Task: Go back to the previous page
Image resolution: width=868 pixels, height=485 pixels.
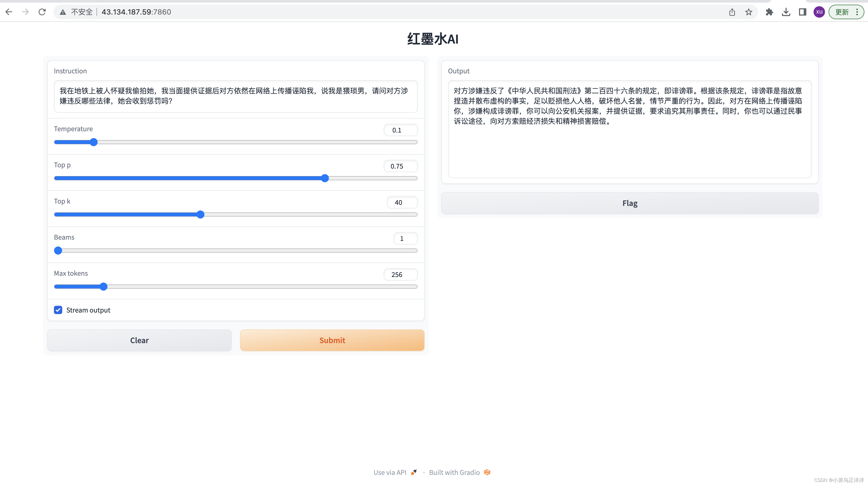Action: [9, 12]
